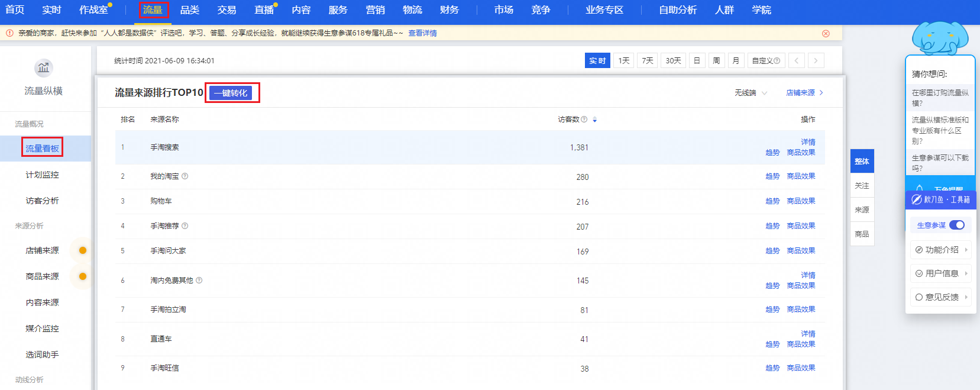Toggle the 生意参谋 switch
This screenshot has height=390, width=980.
coord(956,225)
